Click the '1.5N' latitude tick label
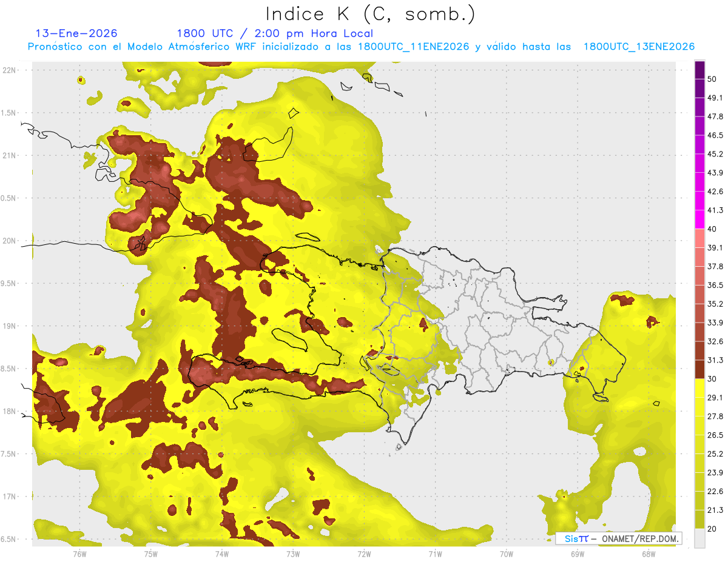 coord(9,113)
